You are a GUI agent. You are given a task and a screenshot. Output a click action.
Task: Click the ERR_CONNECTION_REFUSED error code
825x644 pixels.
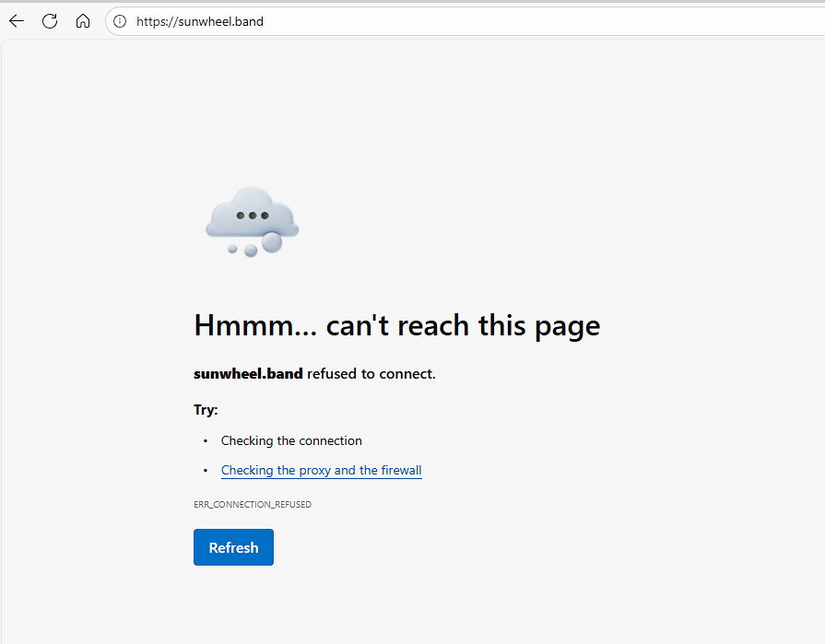[x=252, y=505]
